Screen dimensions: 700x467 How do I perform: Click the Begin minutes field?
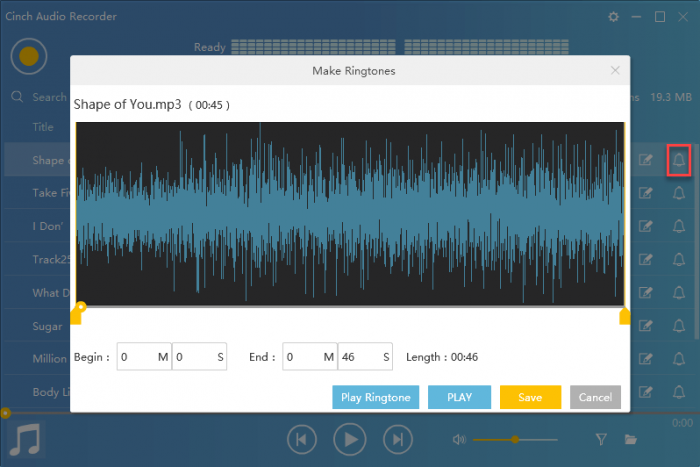144,357
